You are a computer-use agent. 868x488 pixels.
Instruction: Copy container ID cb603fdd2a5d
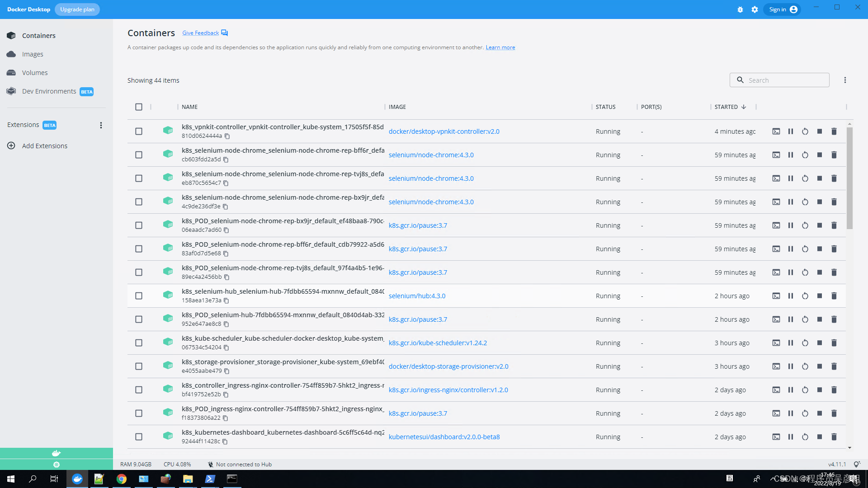226,160
